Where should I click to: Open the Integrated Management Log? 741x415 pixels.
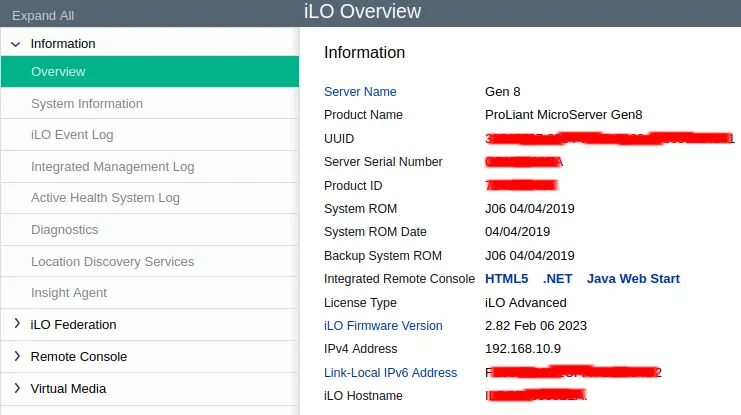(x=150, y=167)
